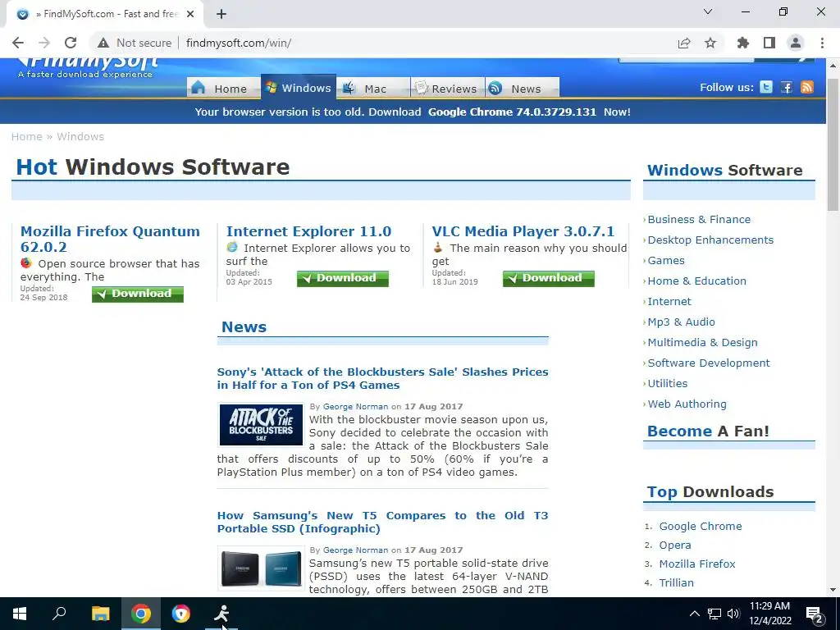Select the Windows site tab
This screenshot has width=840, height=630.
point(299,87)
